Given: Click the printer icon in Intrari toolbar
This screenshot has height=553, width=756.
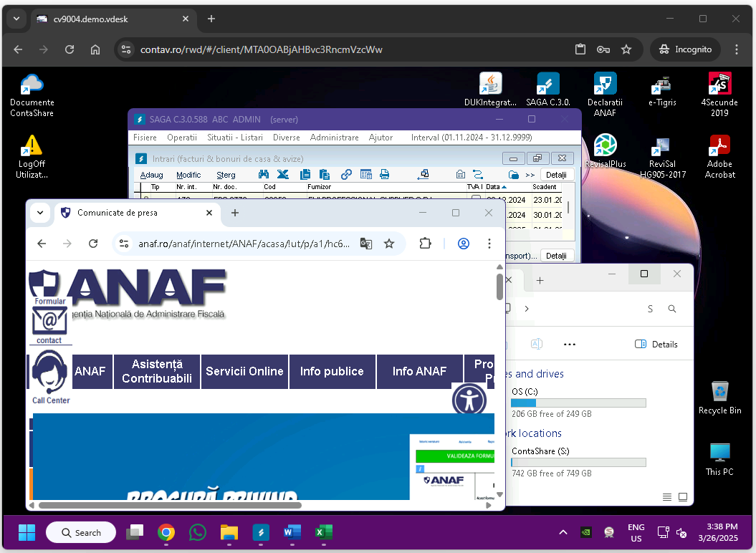Looking at the screenshot, I should [385, 174].
